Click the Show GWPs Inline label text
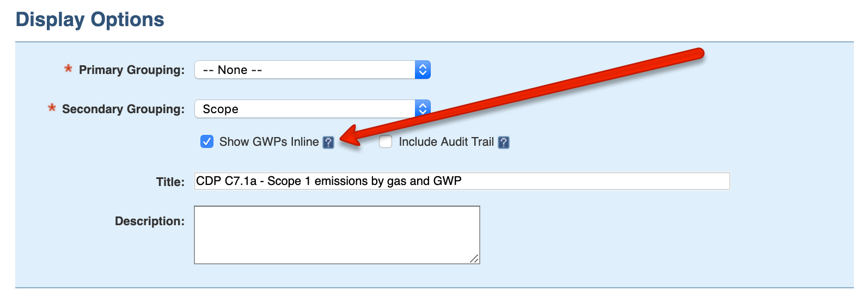Image resolution: width=868 pixels, height=297 pixels. [268, 142]
